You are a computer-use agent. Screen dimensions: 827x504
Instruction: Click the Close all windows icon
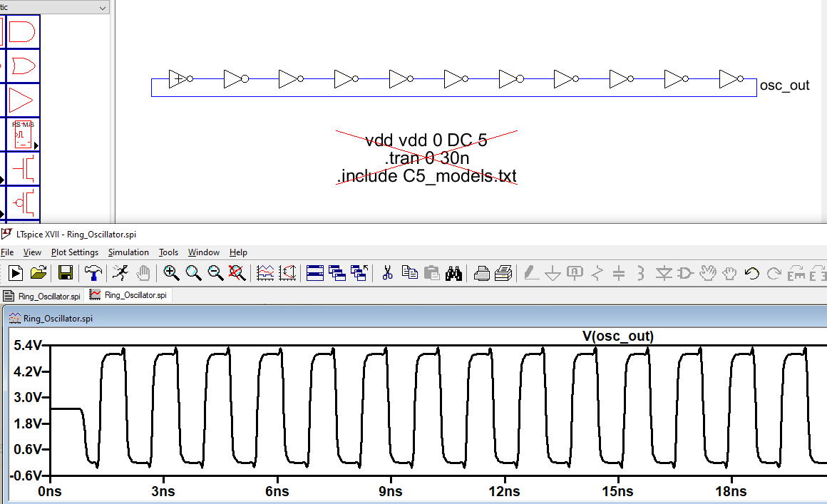coord(359,273)
